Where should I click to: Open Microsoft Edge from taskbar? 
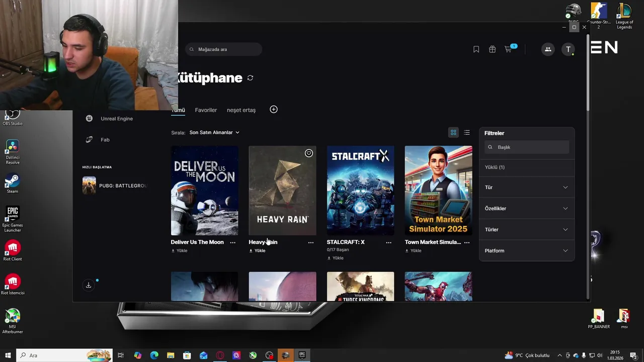point(154,355)
